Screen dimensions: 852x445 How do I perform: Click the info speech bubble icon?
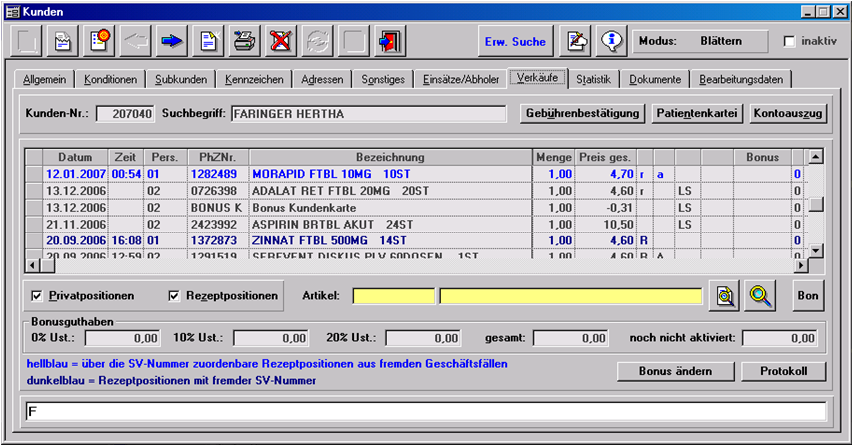click(611, 42)
